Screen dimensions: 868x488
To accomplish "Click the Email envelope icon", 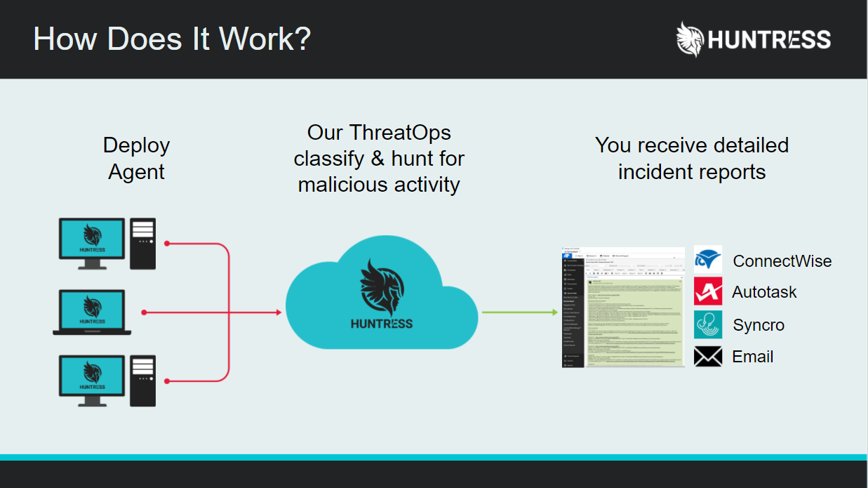I will pyautogui.click(x=708, y=357).
